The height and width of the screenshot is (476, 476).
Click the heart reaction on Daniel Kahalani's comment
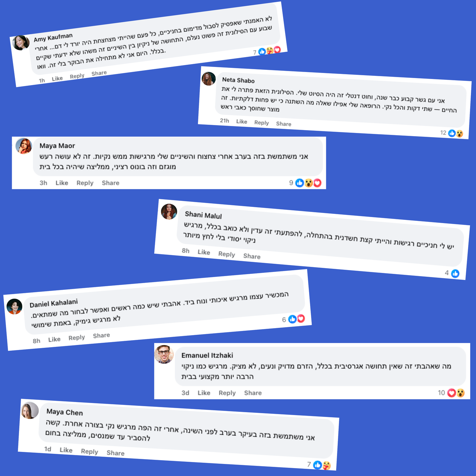pyautogui.click(x=301, y=319)
